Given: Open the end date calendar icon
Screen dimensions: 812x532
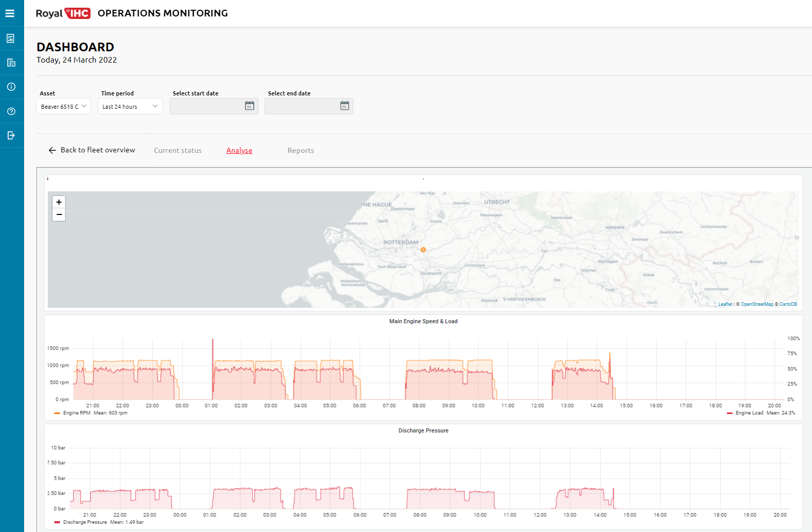Looking at the screenshot, I should (x=344, y=106).
